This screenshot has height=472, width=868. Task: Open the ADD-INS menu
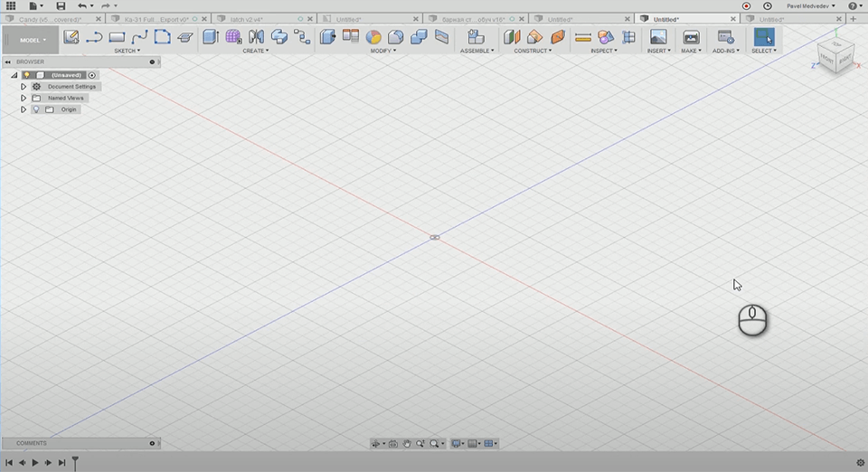click(x=726, y=51)
